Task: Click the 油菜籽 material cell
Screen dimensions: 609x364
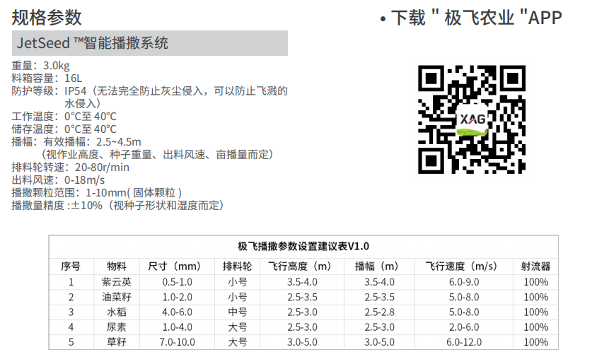Action: tap(117, 298)
